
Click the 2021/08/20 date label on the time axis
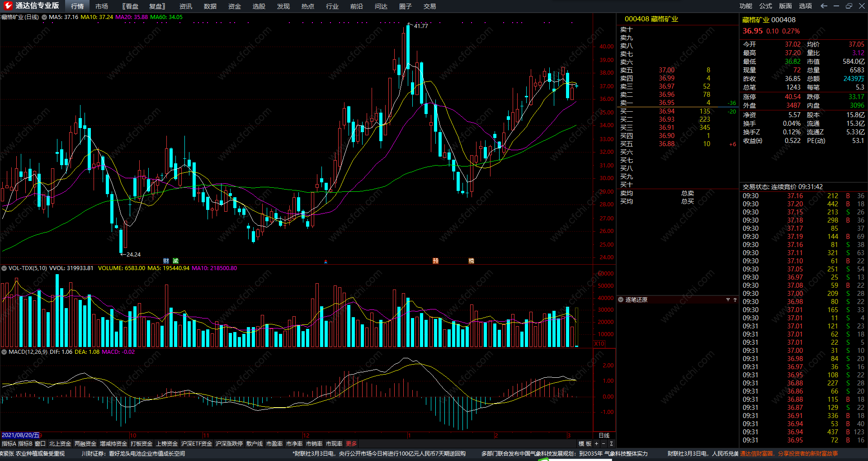tap(21, 435)
